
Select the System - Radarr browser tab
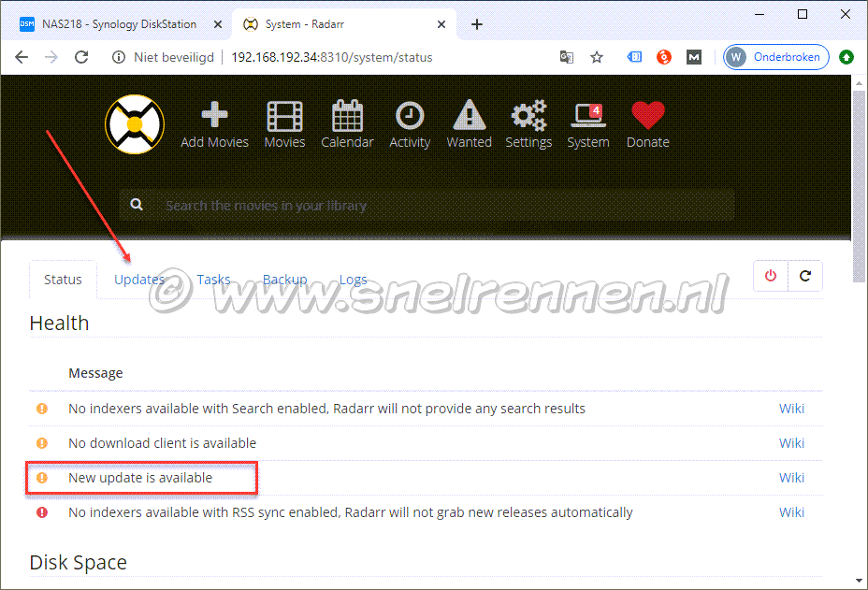(343, 24)
